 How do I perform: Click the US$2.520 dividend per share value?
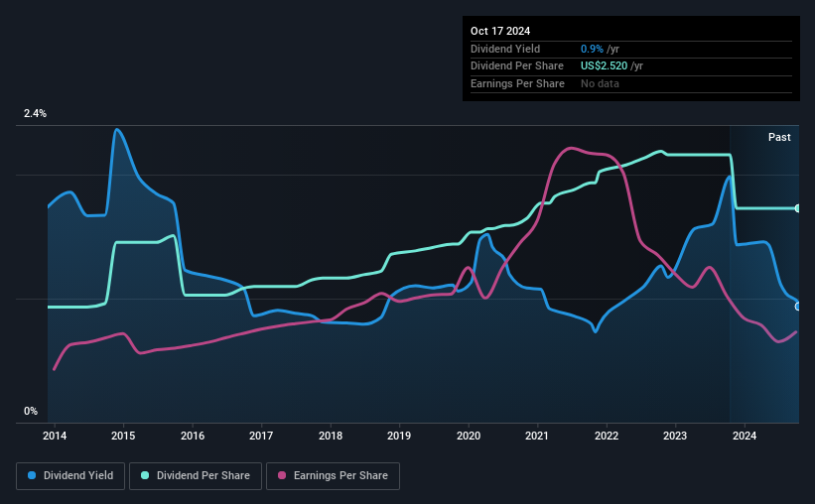click(604, 66)
